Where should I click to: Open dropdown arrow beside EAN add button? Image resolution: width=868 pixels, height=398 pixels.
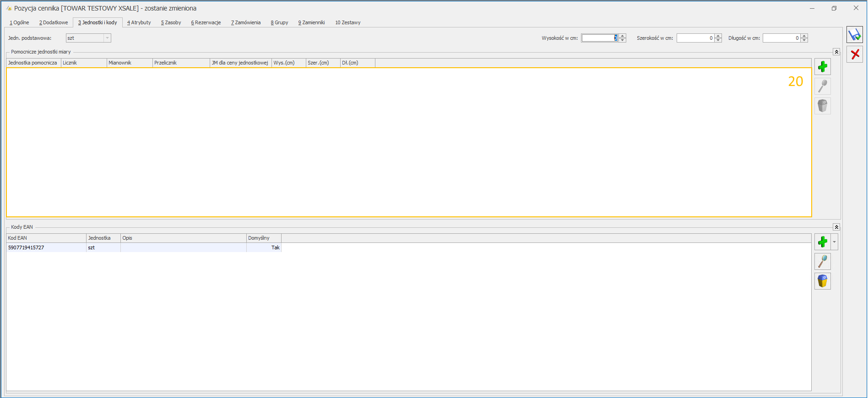click(834, 242)
